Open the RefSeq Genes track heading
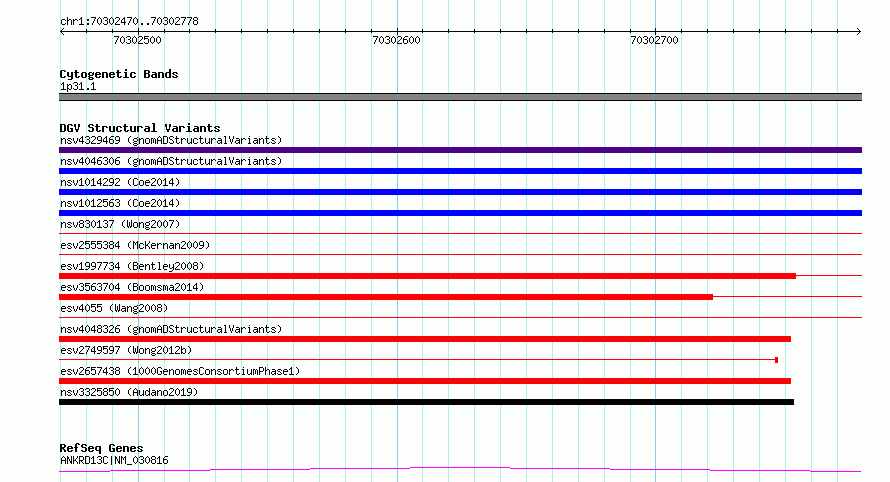 coord(101,448)
